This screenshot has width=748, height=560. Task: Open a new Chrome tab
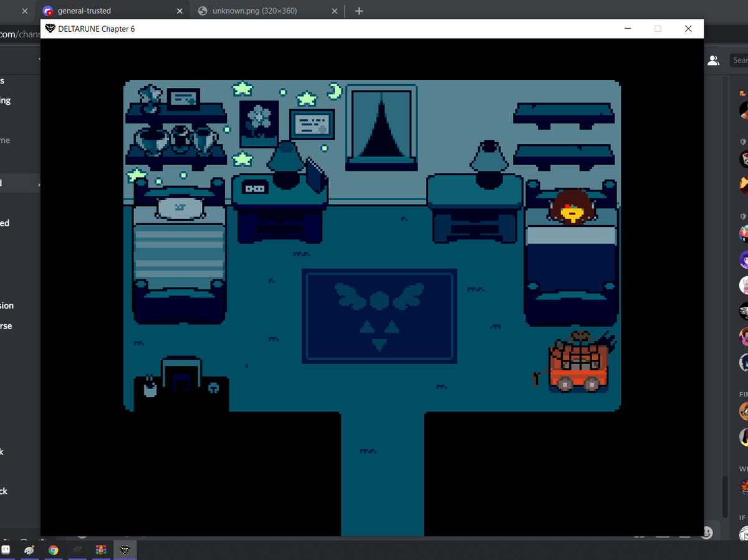pos(358,11)
